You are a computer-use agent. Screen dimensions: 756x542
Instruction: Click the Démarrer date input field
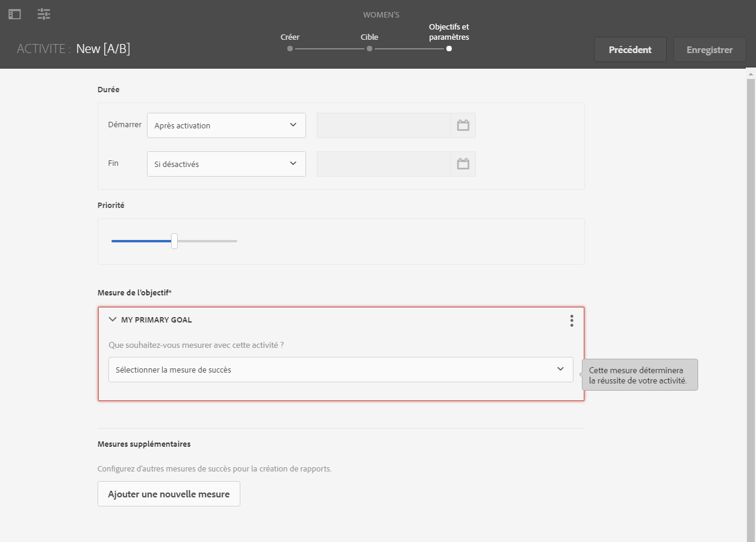384,125
